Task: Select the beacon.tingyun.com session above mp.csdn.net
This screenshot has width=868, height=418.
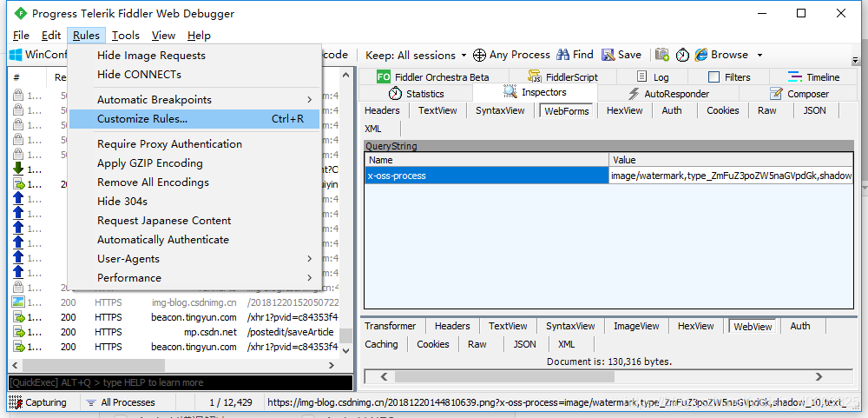Action: 176,318
